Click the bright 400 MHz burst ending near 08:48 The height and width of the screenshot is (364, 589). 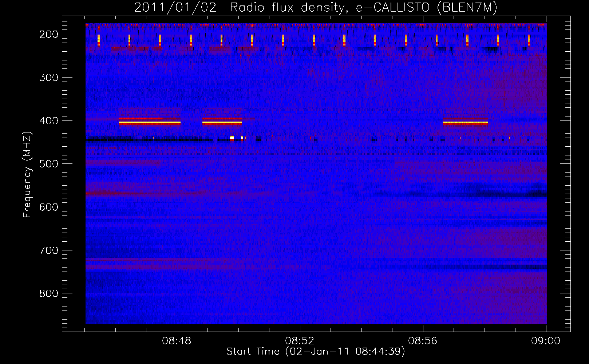pyautogui.click(x=150, y=121)
